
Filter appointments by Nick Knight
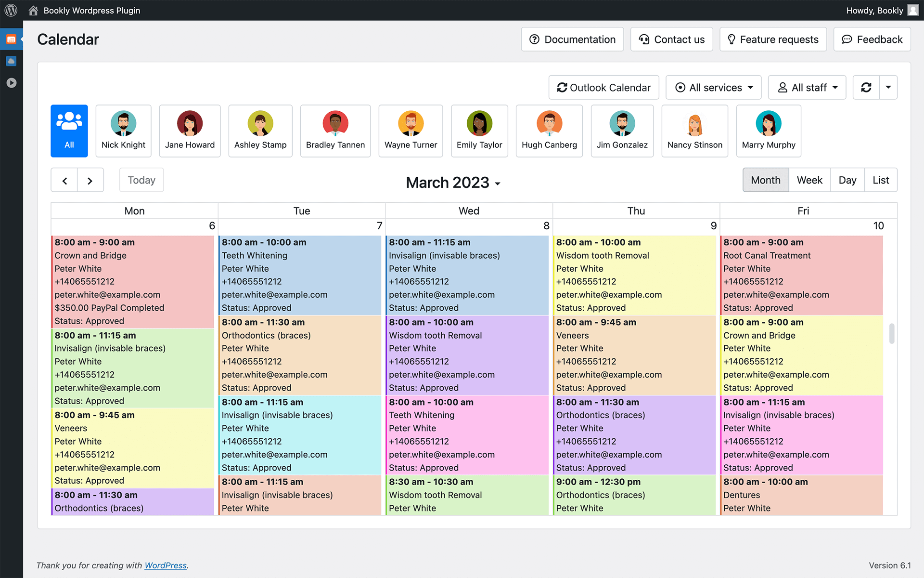tap(123, 131)
